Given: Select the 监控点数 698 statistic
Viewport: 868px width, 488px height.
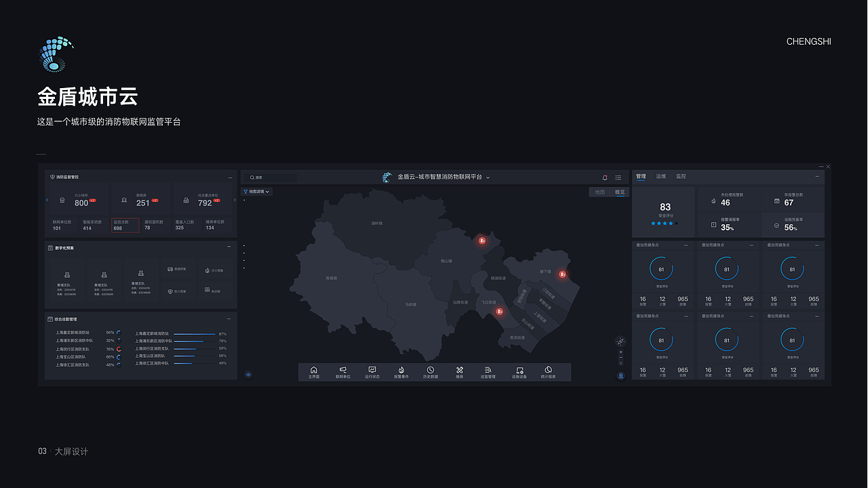Looking at the screenshot, I should point(125,225).
